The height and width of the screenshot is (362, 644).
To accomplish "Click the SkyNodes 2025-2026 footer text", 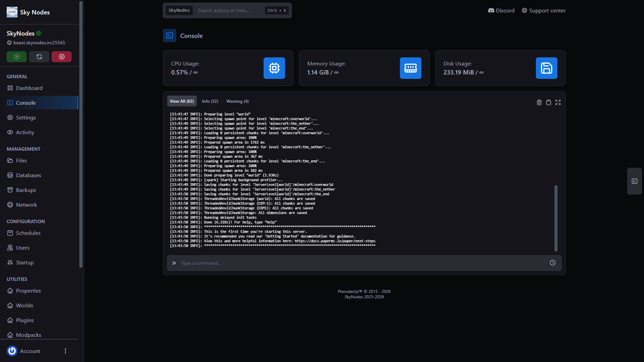I will 364,297.
